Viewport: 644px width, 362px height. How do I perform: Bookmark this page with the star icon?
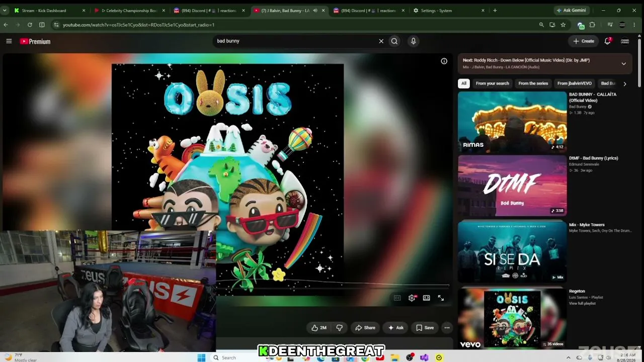point(563,25)
